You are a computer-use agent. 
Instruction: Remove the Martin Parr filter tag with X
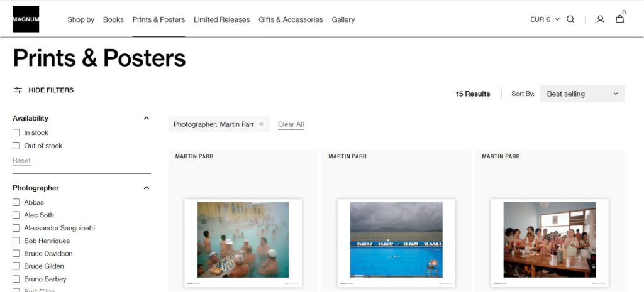tap(261, 124)
